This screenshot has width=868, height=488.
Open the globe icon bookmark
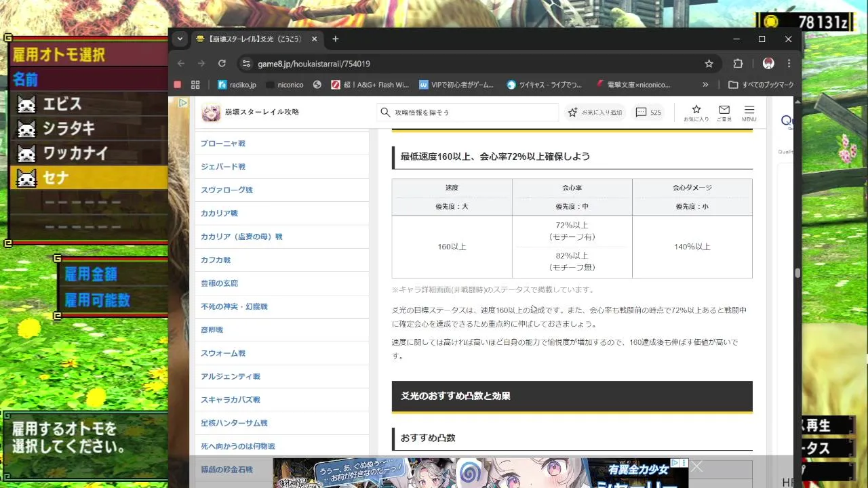317,85
